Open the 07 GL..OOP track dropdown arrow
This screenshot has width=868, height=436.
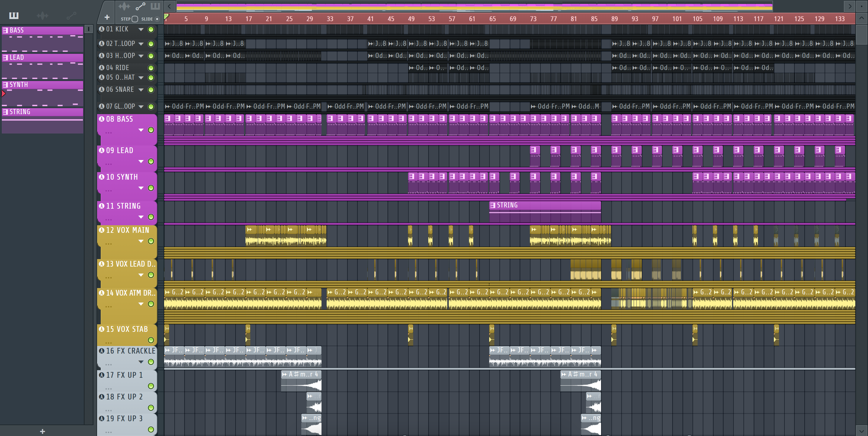tap(141, 107)
